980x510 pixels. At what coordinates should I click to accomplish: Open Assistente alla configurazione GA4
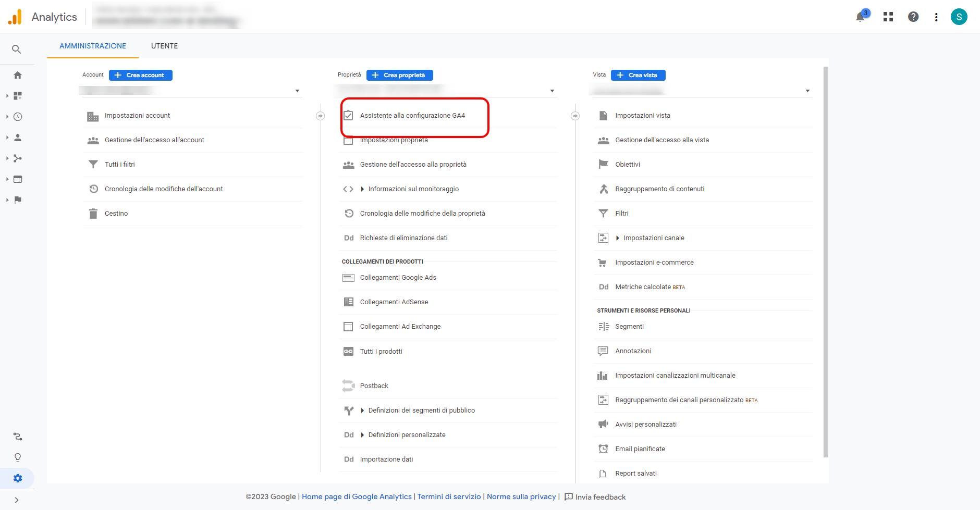coord(412,116)
